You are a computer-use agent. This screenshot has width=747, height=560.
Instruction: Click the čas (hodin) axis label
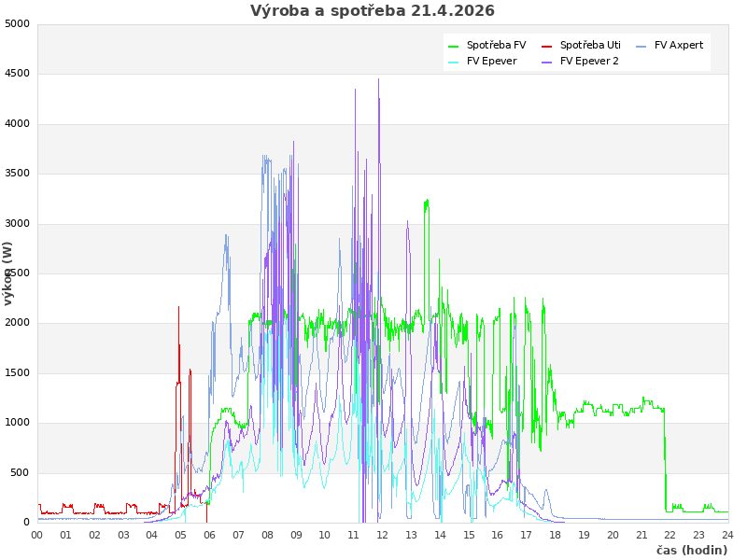[692, 551]
